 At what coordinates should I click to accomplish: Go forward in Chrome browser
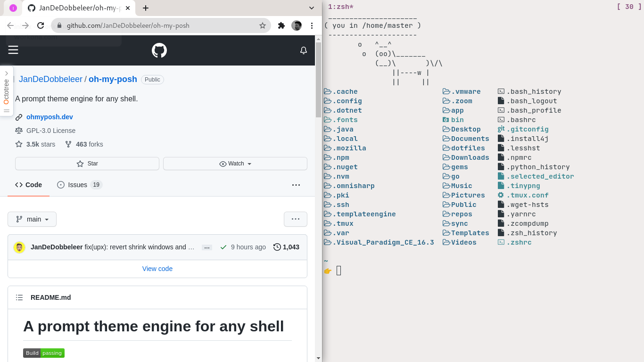[x=25, y=25]
